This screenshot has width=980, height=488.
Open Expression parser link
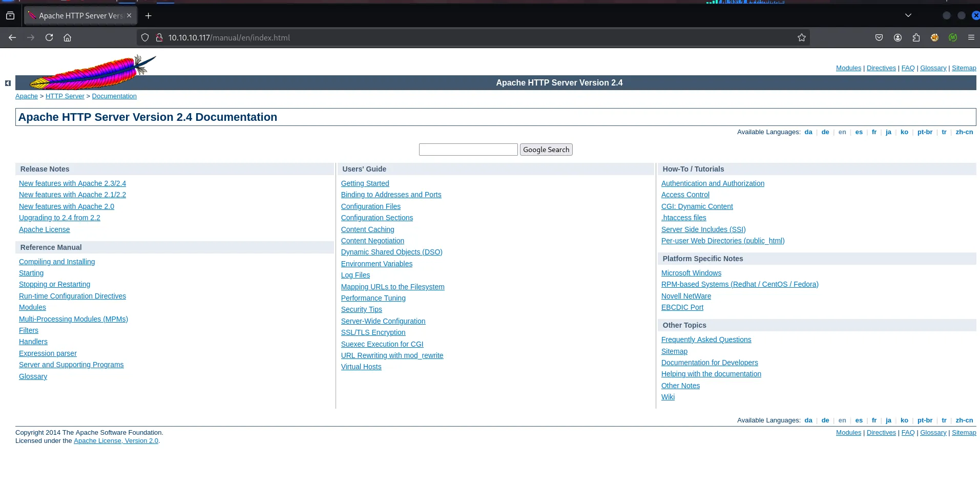[x=48, y=353]
